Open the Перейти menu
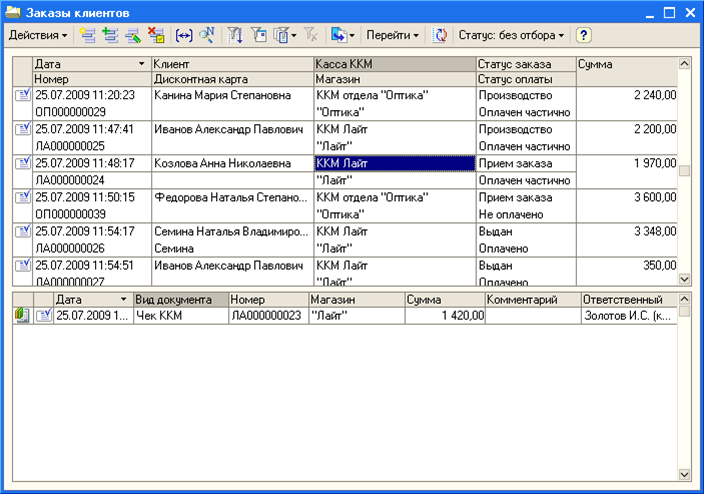This screenshot has width=704, height=494. (x=392, y=35)
